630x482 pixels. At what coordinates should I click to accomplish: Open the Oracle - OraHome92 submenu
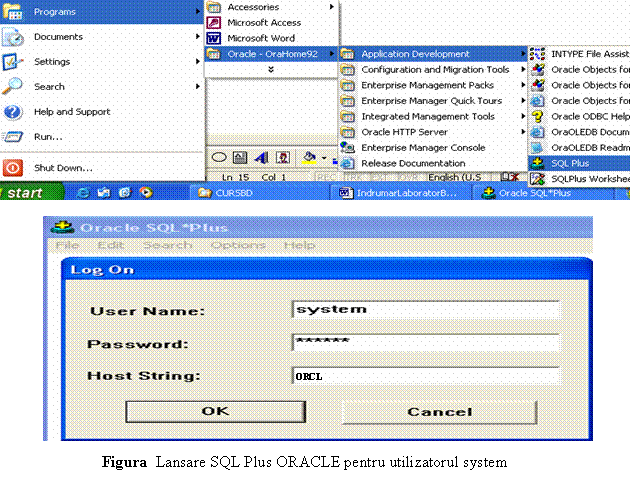(271, 54)
